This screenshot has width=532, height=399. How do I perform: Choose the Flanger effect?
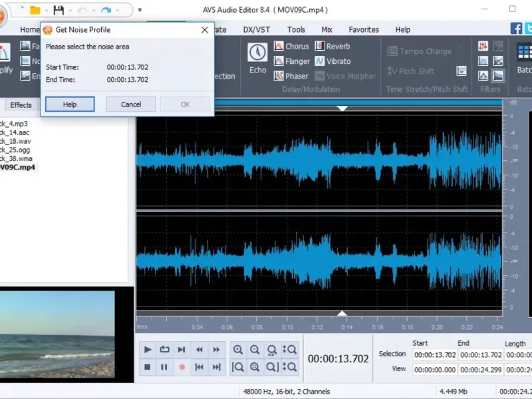pyautogui.click(x=291, y=61)
